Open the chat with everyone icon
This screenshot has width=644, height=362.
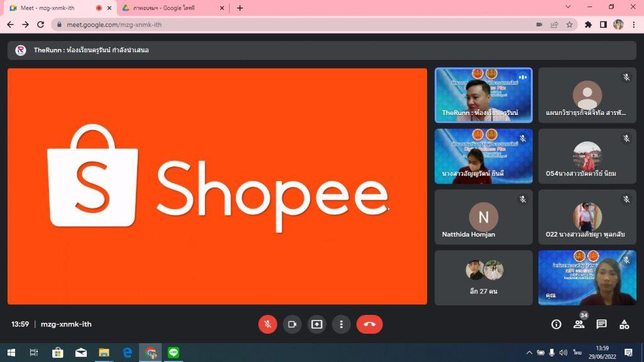pos(601,324)
